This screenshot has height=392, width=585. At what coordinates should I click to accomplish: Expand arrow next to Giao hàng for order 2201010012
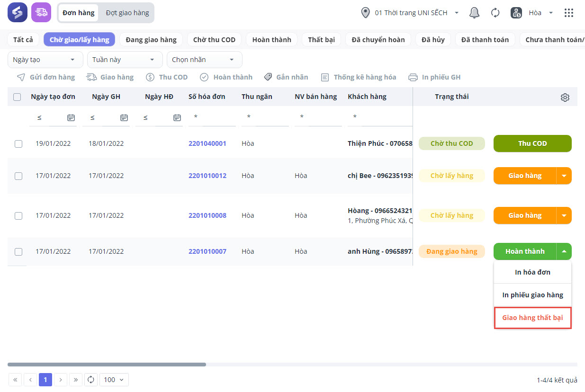(x=564, y=176)
